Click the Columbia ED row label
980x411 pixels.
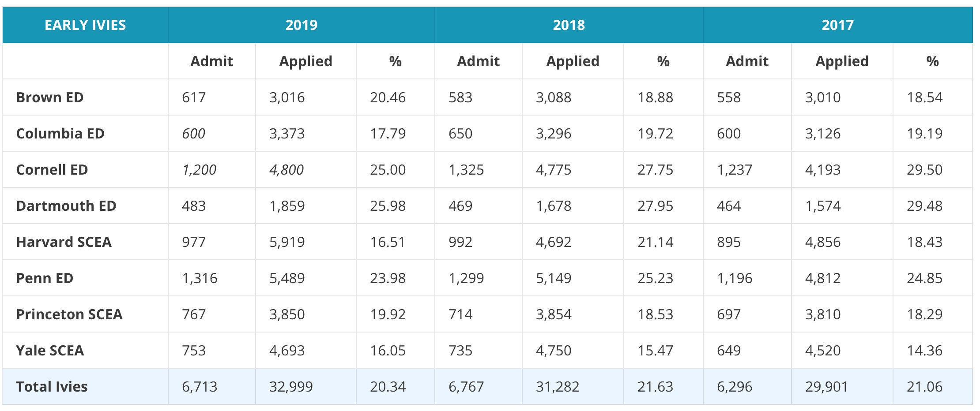pos(60,134)
